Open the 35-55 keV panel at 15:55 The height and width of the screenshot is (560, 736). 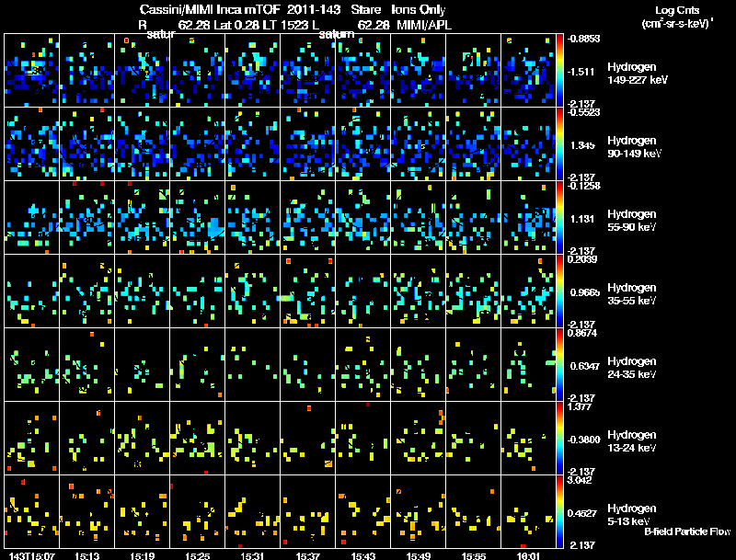click(474, 291)
